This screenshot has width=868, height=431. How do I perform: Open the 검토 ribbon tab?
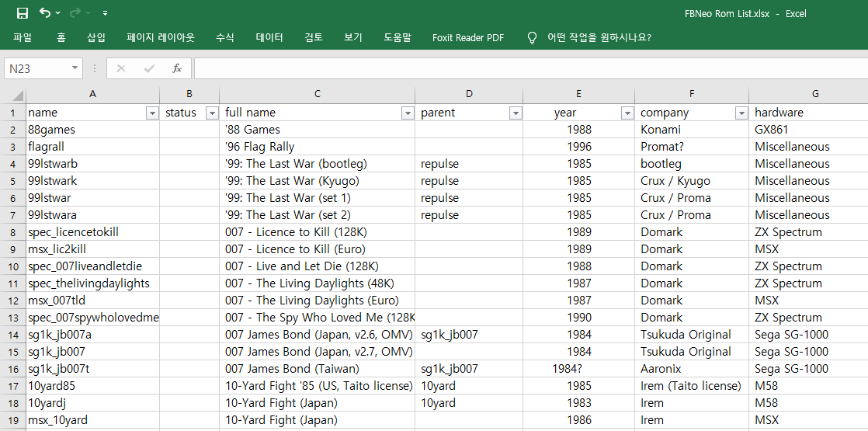[x=314, y=38]
